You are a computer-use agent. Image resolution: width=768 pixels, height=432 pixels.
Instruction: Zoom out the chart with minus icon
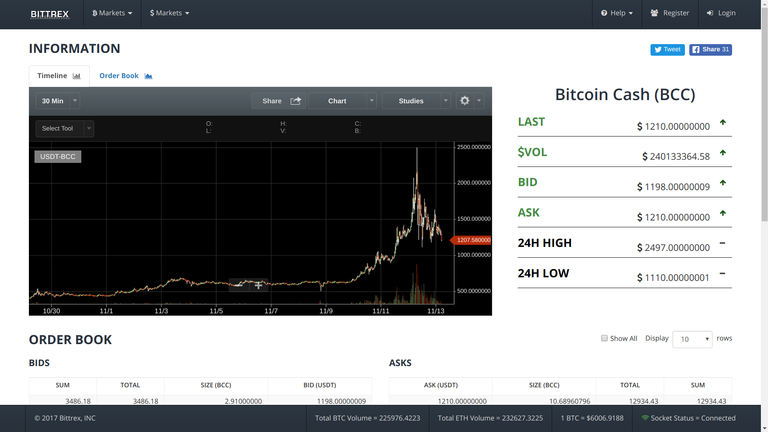pos(239,285)
